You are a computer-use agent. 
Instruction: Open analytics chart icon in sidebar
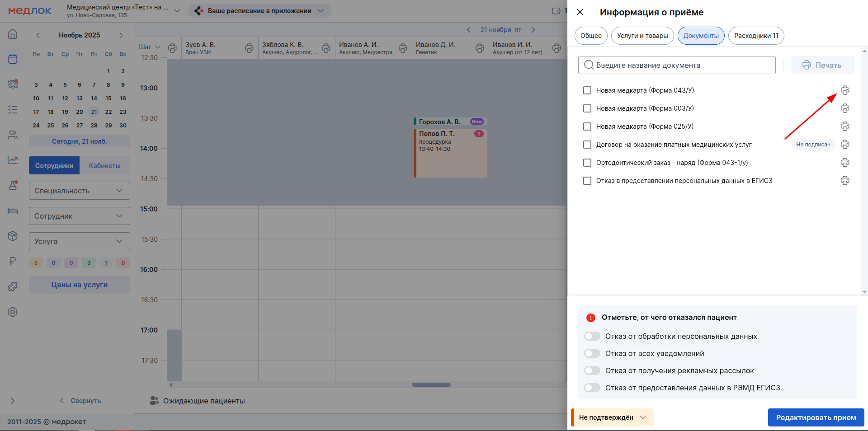coord(13,160)
